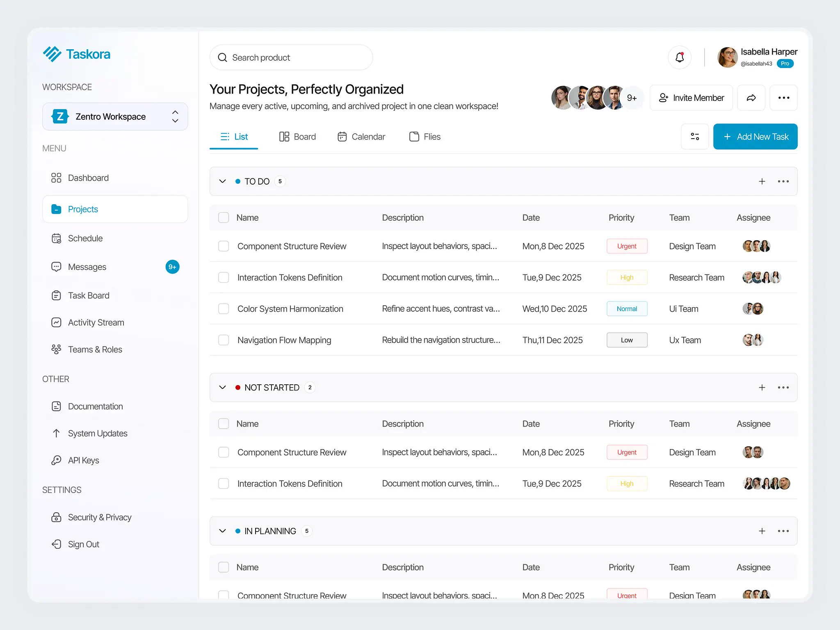This screenshot has height=630, width=840.
Task: Click plus icon in IN PLANNING section
Action: [762, 531]
